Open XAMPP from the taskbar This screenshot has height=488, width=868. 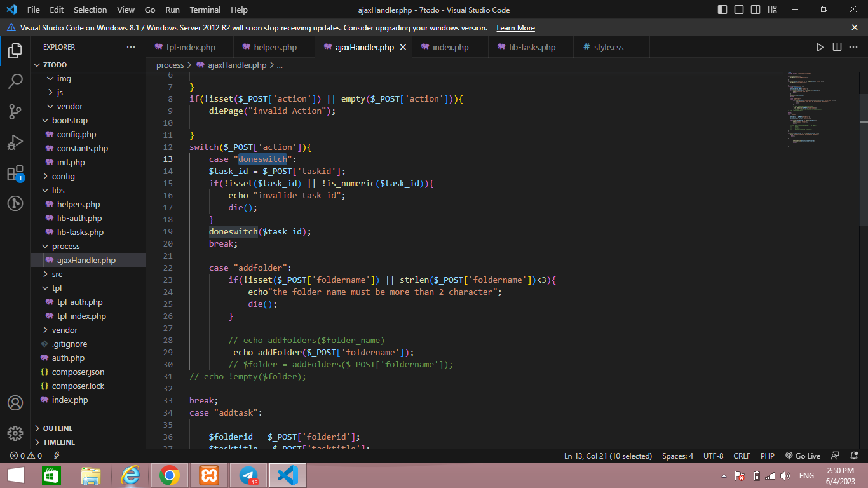[x=209, y=475]
